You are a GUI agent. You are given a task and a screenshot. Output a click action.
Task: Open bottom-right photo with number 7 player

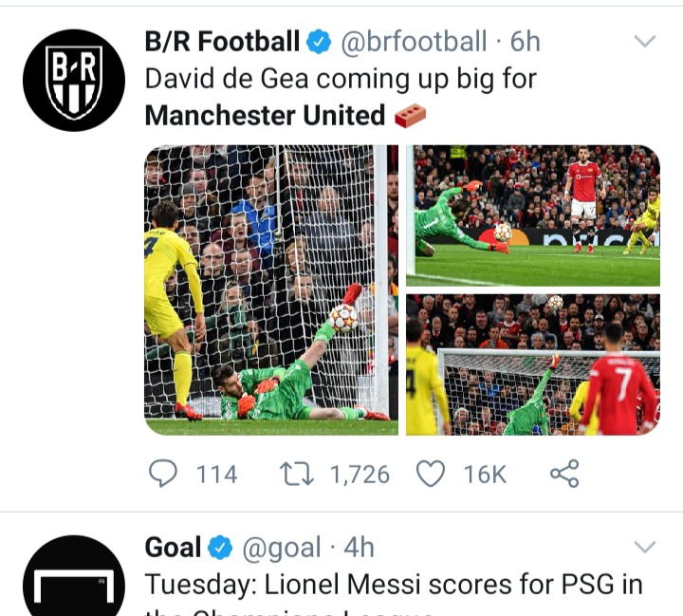(533, 364)
